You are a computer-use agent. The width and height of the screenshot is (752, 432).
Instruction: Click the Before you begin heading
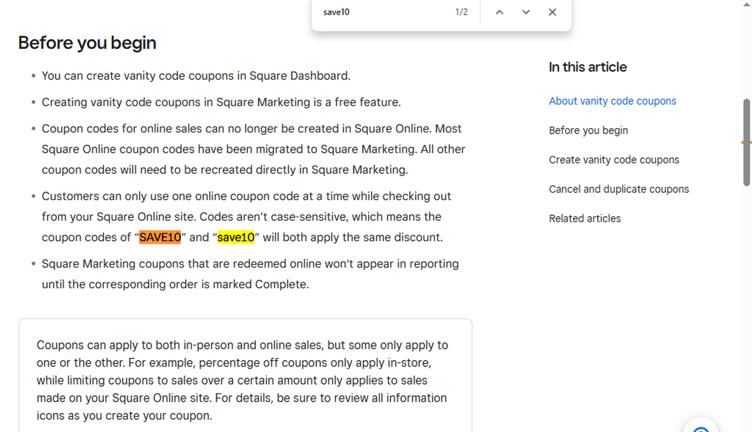tap(87, 43)
